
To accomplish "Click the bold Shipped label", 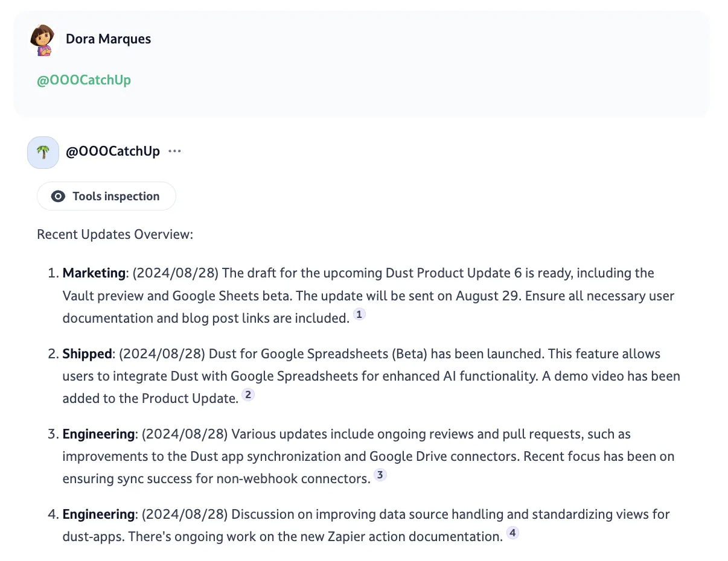I will tap(88, 353).
